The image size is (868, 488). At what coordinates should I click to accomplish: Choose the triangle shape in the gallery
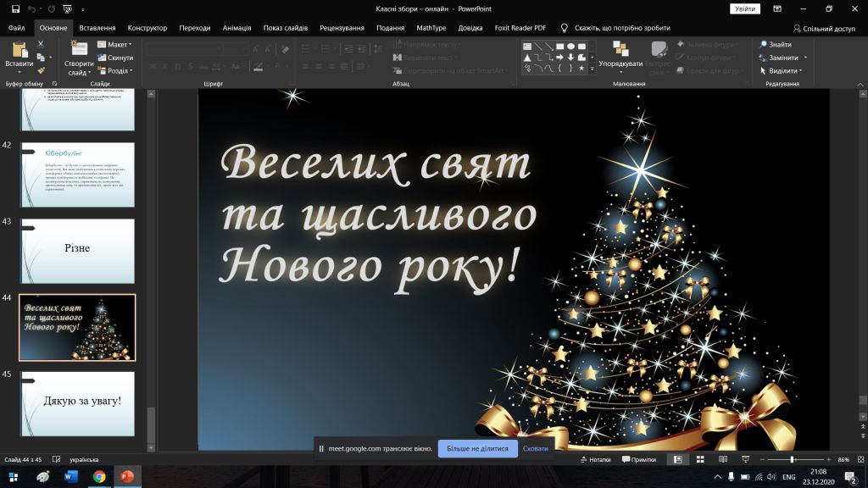coord(527,58)
